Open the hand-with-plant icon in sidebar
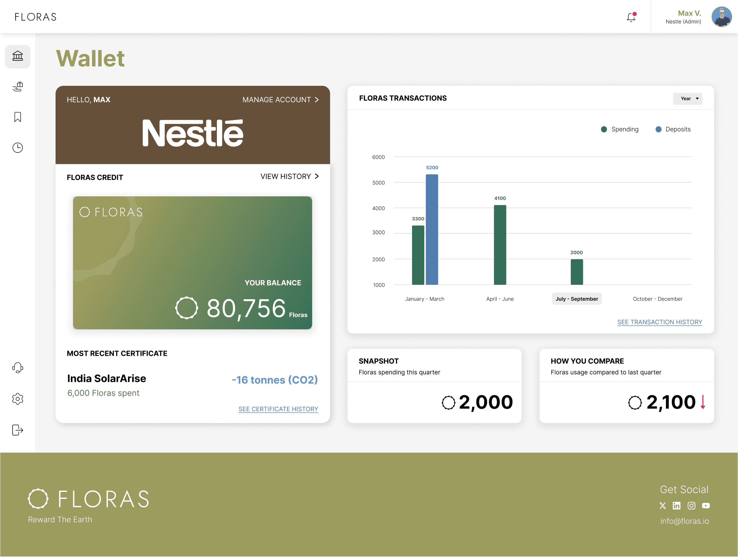Screen dimensions: 738x560 (x=18, y=87)
